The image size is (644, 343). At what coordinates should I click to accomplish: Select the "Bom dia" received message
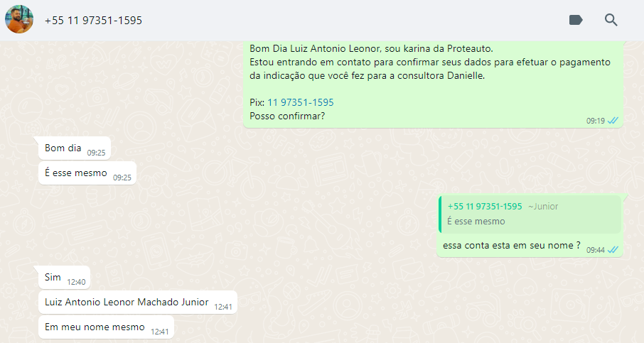pyautogui.click(x=75, y=148)
